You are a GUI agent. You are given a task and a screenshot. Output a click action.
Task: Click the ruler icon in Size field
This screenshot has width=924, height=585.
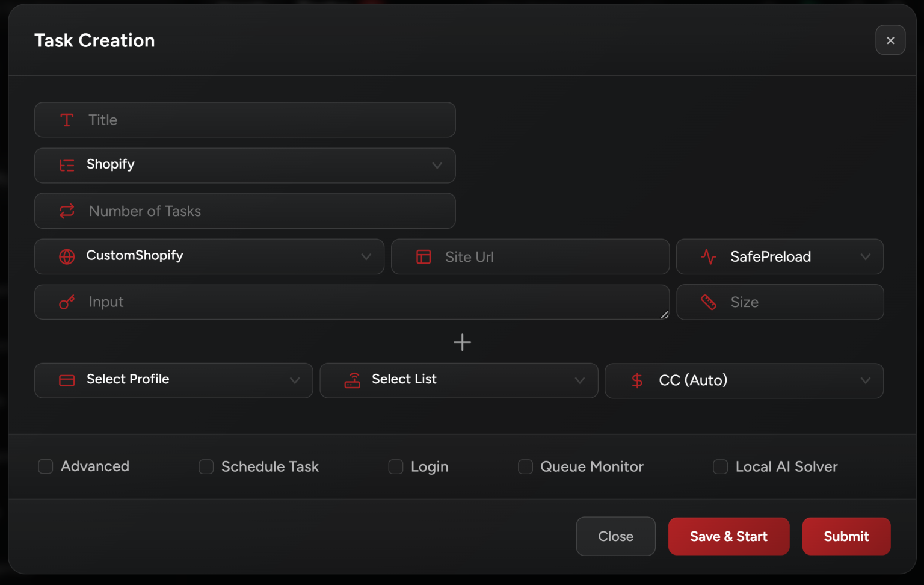click(709, 302)
